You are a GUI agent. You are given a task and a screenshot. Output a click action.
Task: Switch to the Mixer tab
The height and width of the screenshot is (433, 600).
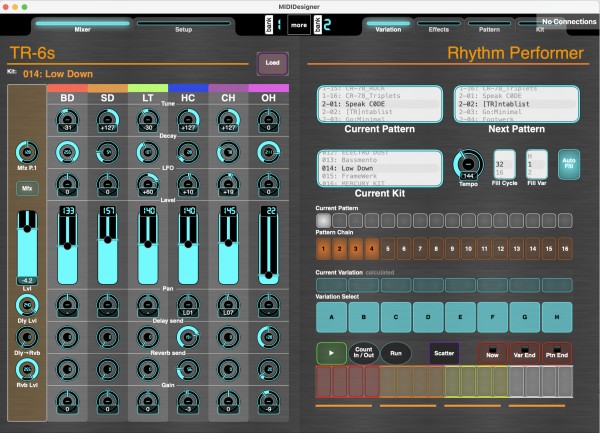point(82,26)
